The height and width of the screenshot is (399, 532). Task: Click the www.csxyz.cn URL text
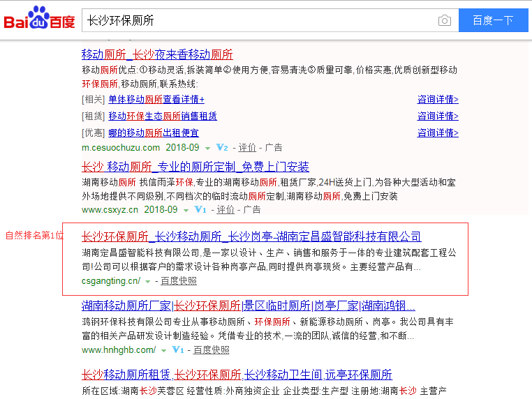(110, 209)
